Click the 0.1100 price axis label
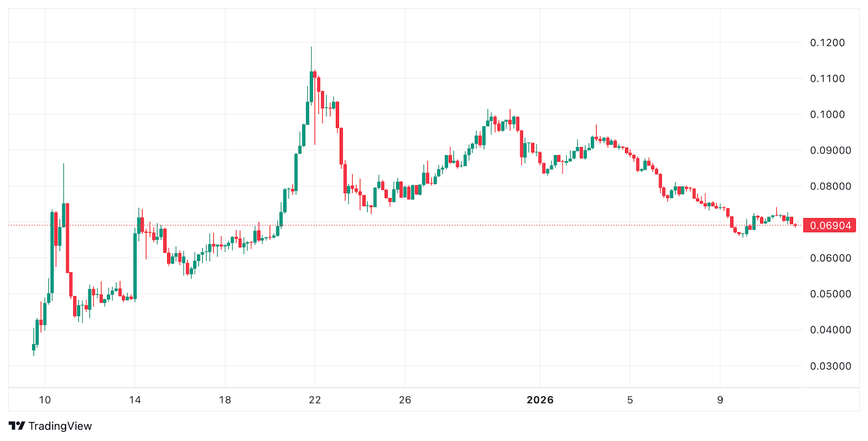Image resolution: width=868 pixels, height=441 pixels. (827, 79)
